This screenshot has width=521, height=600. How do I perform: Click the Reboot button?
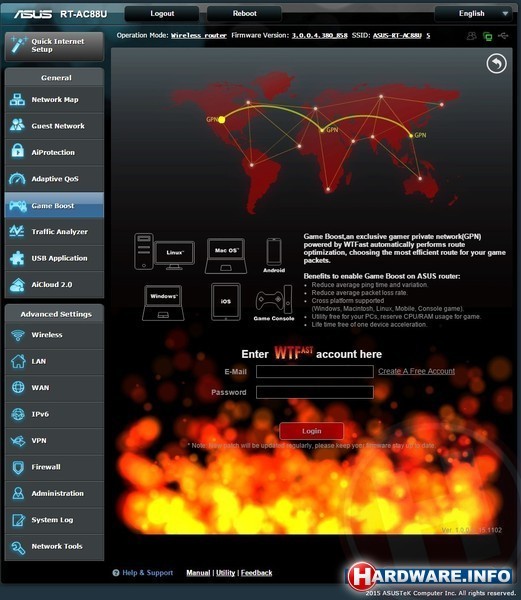pyautogui.click(x=244, y=13)
